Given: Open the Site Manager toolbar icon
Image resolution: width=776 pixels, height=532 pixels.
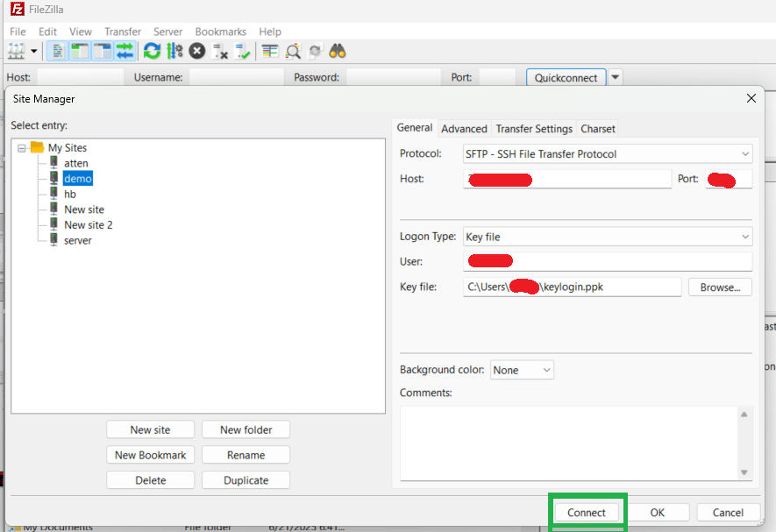Looking at the screenshot, I should [16, 51].
